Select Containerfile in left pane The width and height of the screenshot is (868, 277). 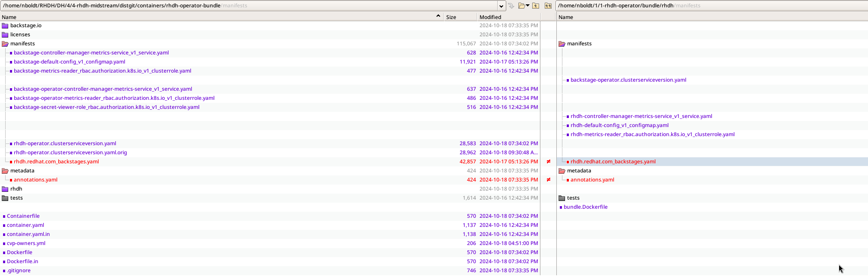[23, 216]
